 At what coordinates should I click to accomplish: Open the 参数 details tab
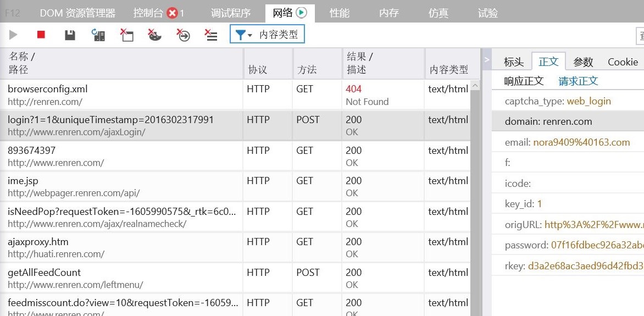click(x=583, y=62)
